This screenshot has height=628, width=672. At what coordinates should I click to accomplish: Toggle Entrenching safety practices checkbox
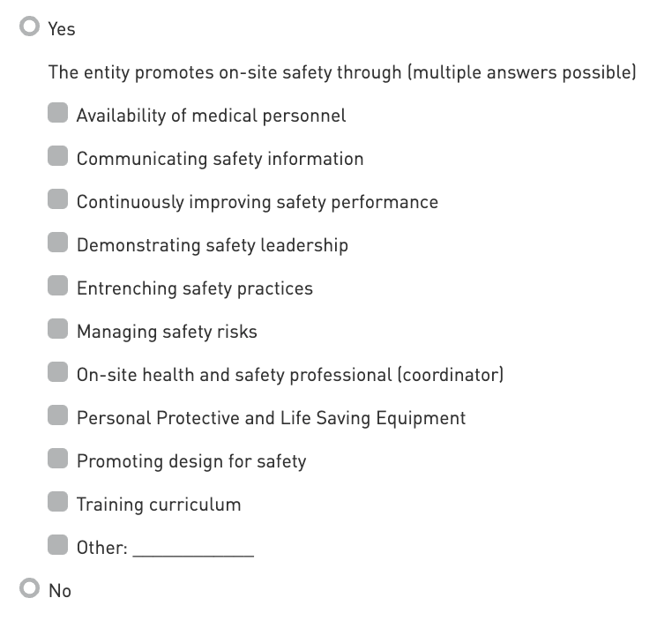[x=58, y=286]
